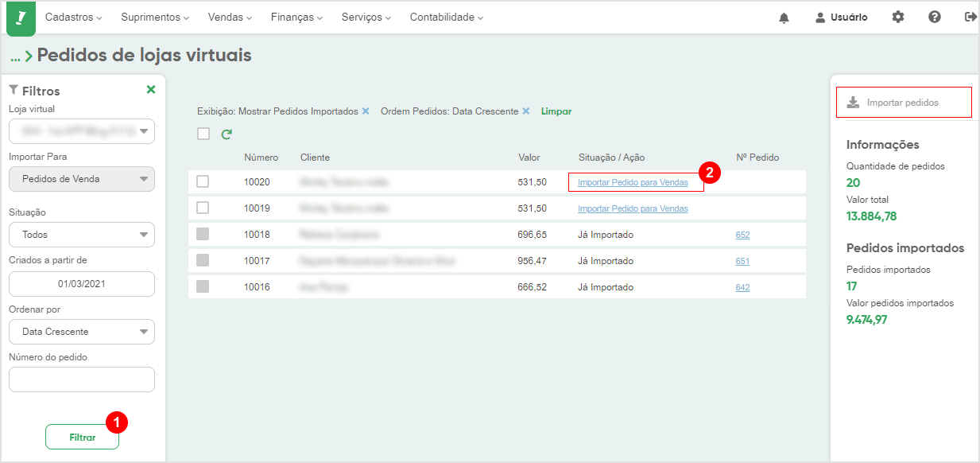Open the settings gear icon

pyautogui.click(x=898, y=17)
